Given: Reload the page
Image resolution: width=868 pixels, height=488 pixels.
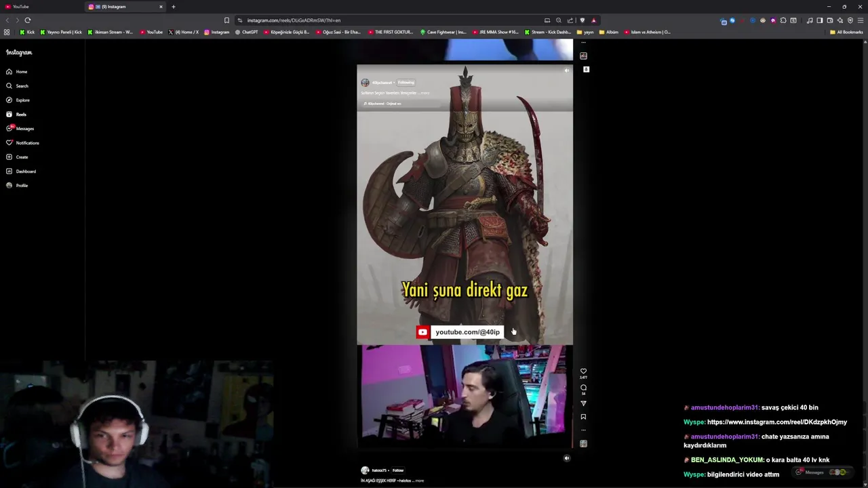Looking at the screenshot, I should (x=28, y=20).
